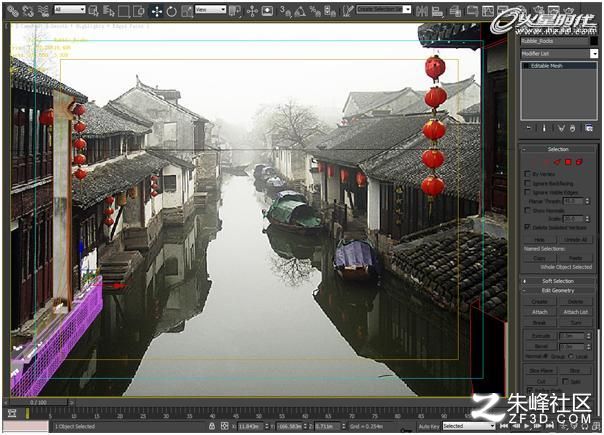Choose the Unlink Selection tool
604x435 pixels.
tap(28, 11)
